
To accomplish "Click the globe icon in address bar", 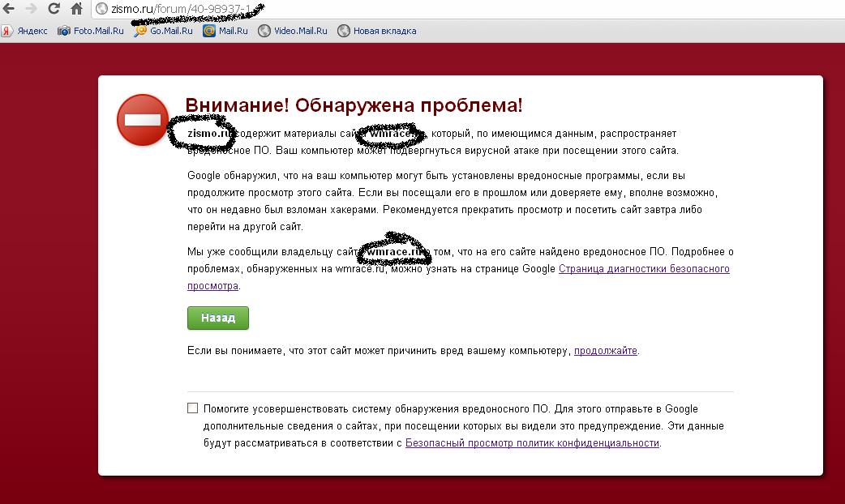I will (101, 9).
